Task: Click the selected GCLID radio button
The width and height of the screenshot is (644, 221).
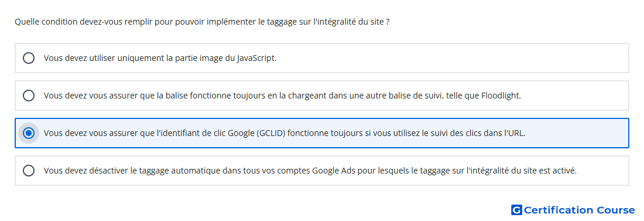Action: click(28, 133)
